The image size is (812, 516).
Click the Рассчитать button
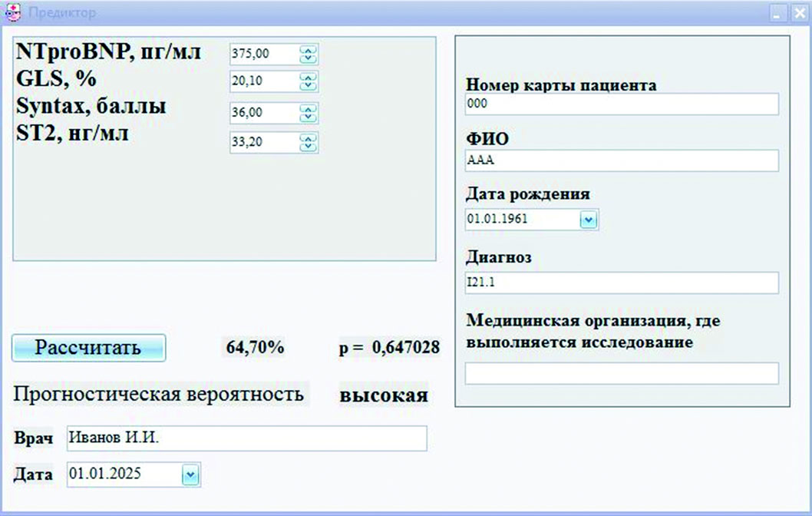[88, 348]
